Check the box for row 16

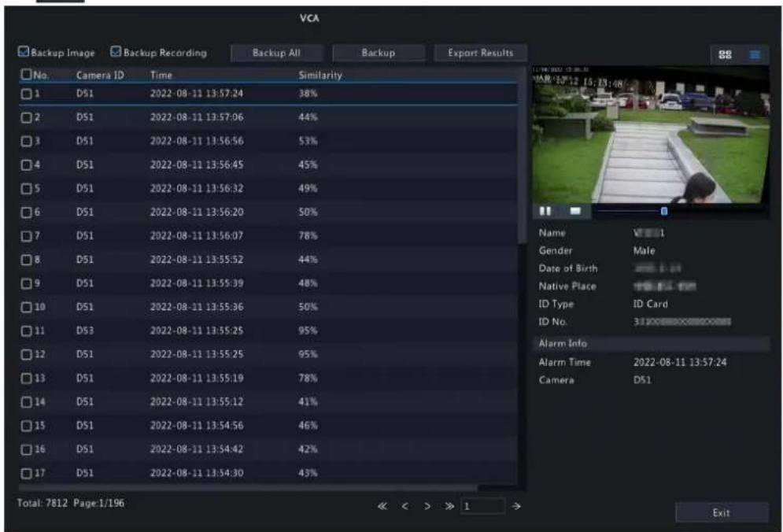tap(27, 449)
